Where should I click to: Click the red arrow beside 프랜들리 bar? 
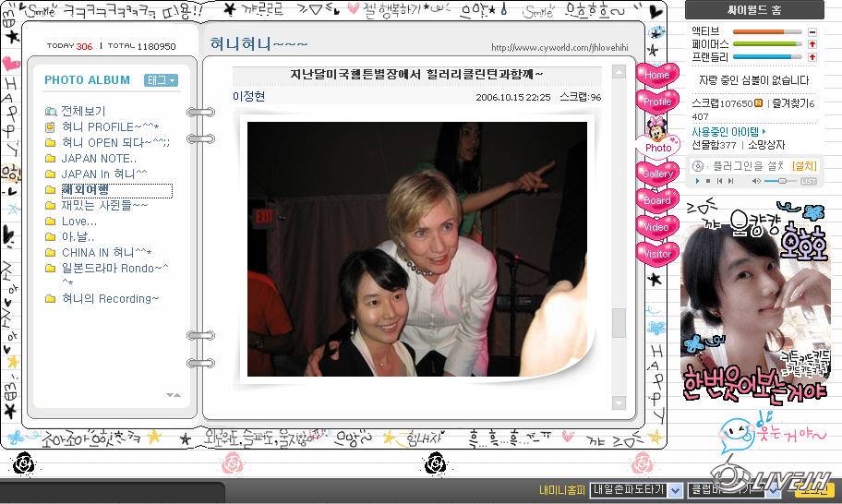pyautogui.click(x=812, y=56)
